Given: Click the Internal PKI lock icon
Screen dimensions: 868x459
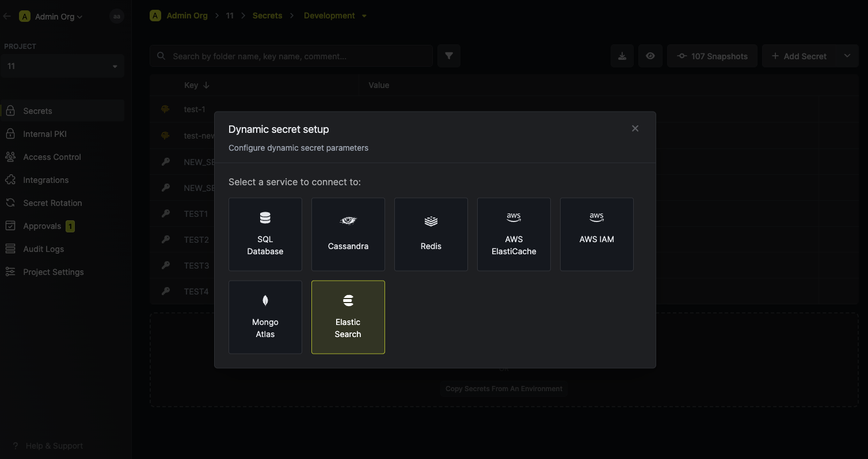Looking at the screenshot, I should (10, 133).
